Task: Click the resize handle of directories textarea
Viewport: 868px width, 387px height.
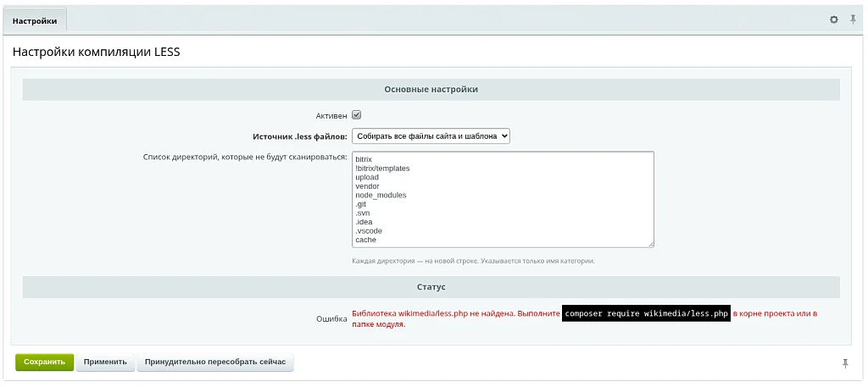Action: coord(650,244)
